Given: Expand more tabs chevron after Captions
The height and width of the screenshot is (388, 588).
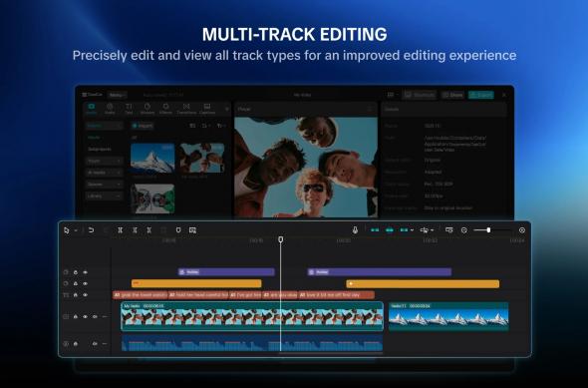Looking at the screenshot, I should tap(226, 109).
